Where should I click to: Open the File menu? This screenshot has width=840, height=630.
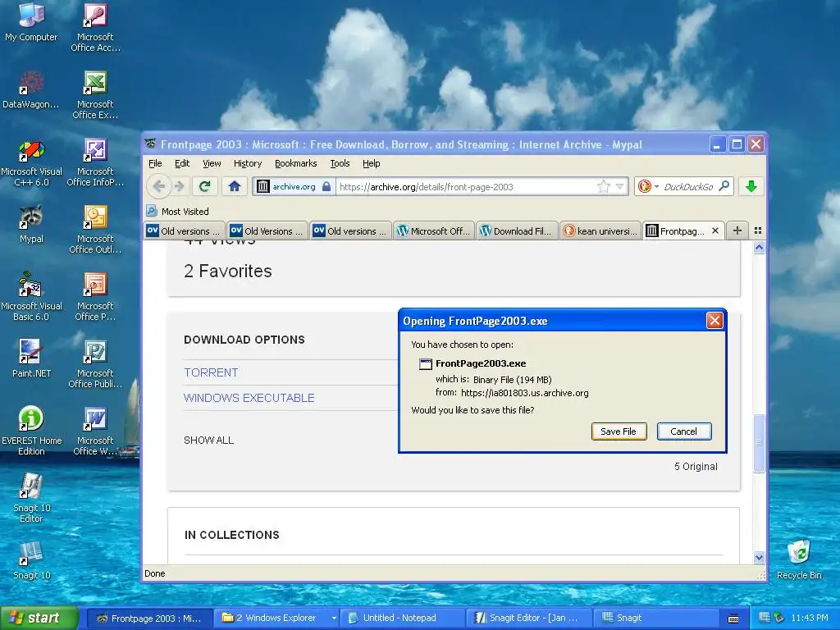[155, 163]
